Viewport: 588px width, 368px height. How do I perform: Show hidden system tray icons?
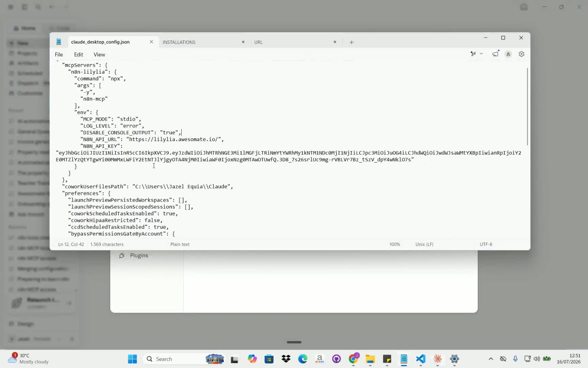coord(491,359)
